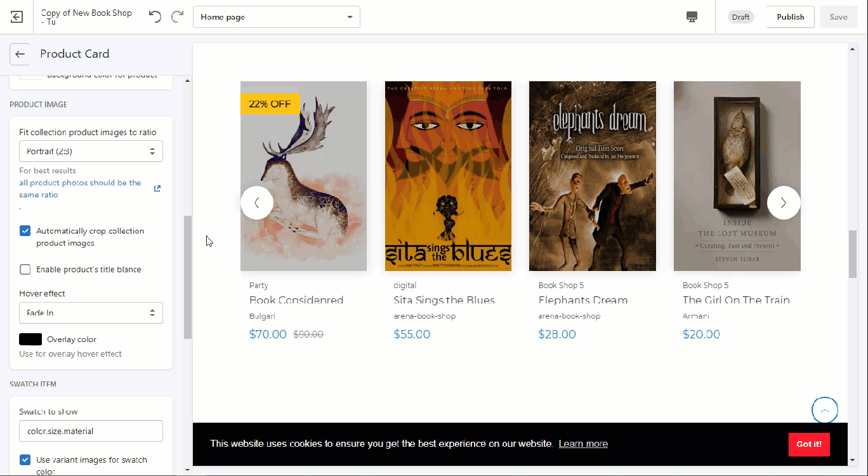Open the Learn more cookie link
Image resolution: width=868 pixels, height=476 pixels.
tap(583, 444)
